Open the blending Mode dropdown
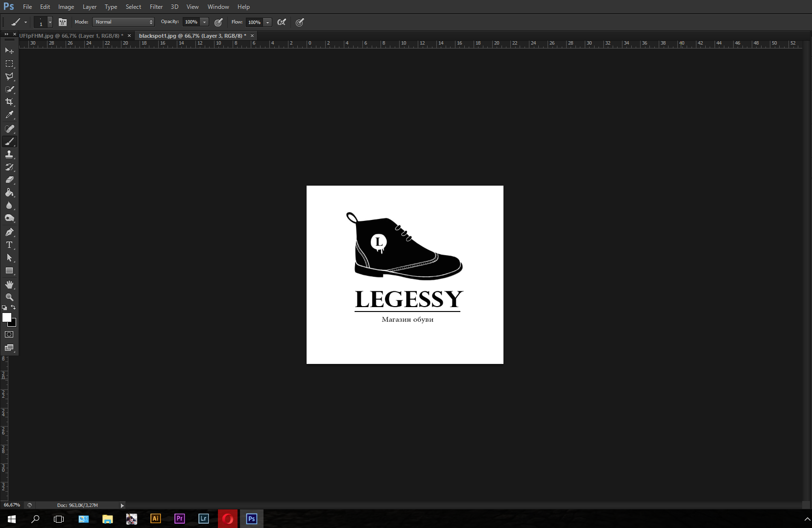 [x=123, y=22]
